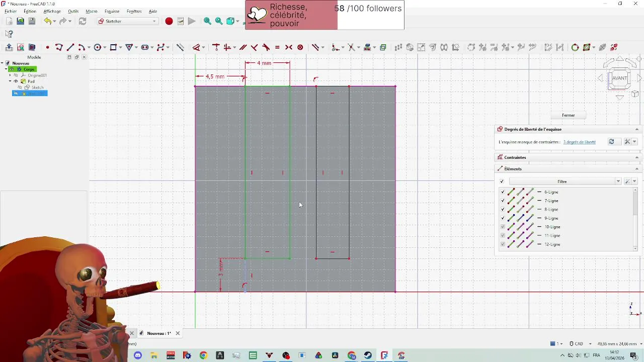Apply dimension constraint tool

pos(196,47)
